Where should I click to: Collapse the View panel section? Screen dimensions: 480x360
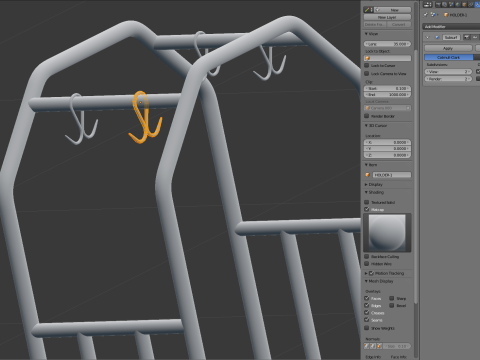366,34
